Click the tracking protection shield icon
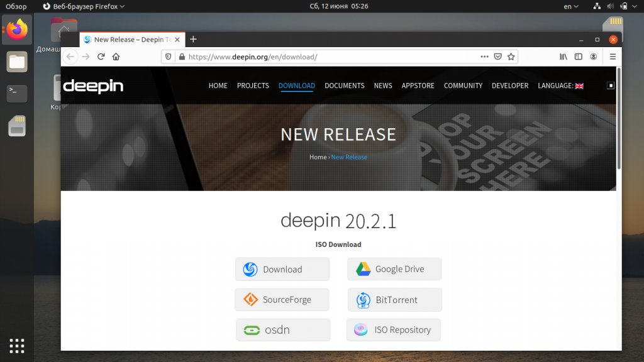This screenshot has height=362, width=644. (168, 56)
